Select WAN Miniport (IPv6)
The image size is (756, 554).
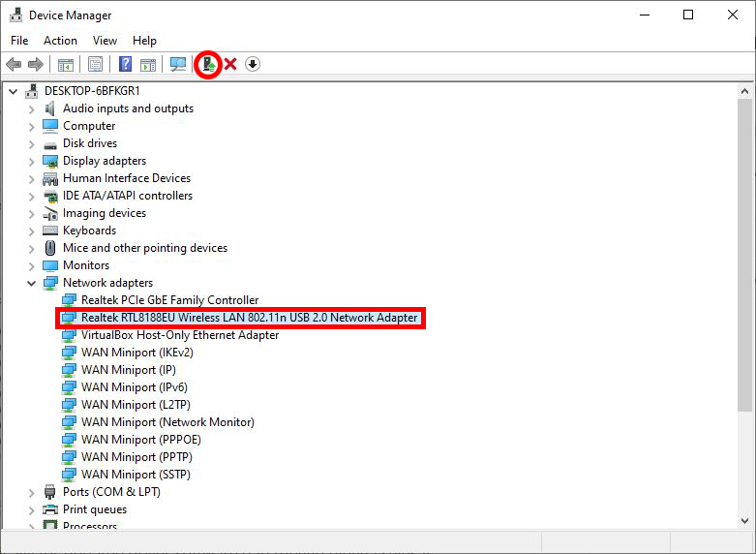pyautogui.click(x=134, y=387)
